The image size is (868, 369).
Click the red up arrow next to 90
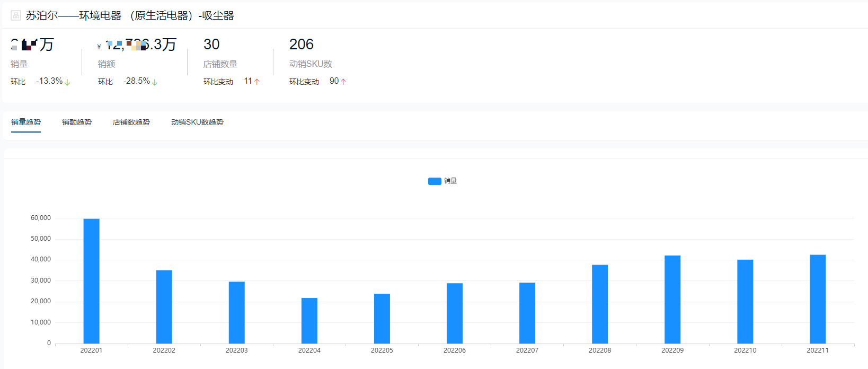click(343, 82)
